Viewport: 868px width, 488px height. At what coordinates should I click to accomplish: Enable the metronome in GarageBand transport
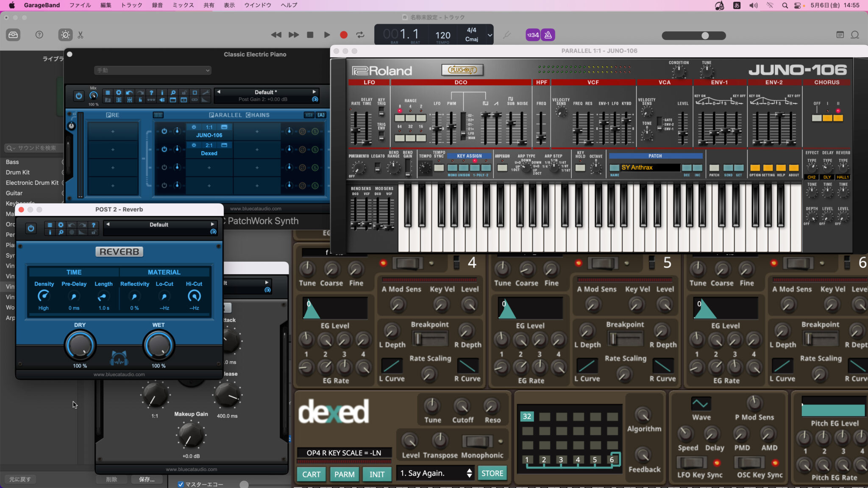pos(548,35)
